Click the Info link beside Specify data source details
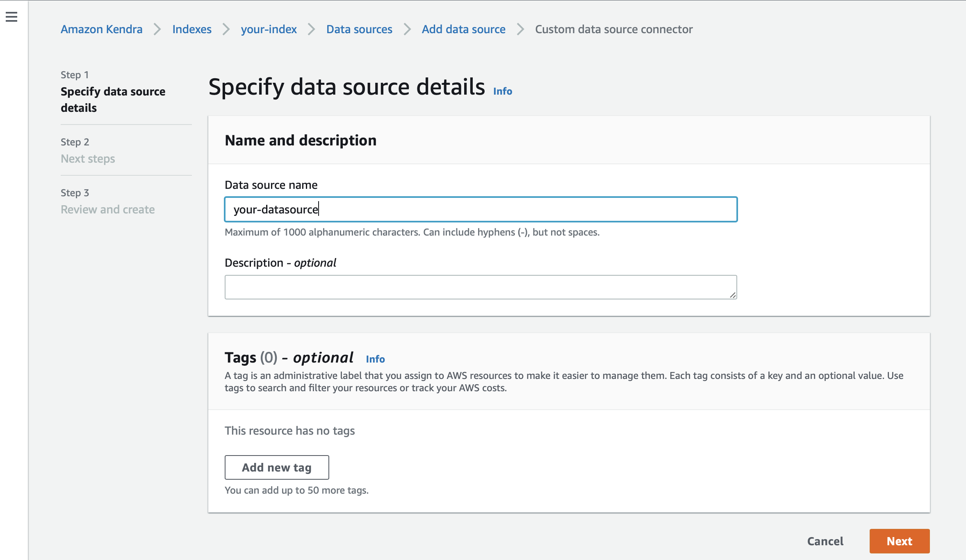 click(502, 91)
